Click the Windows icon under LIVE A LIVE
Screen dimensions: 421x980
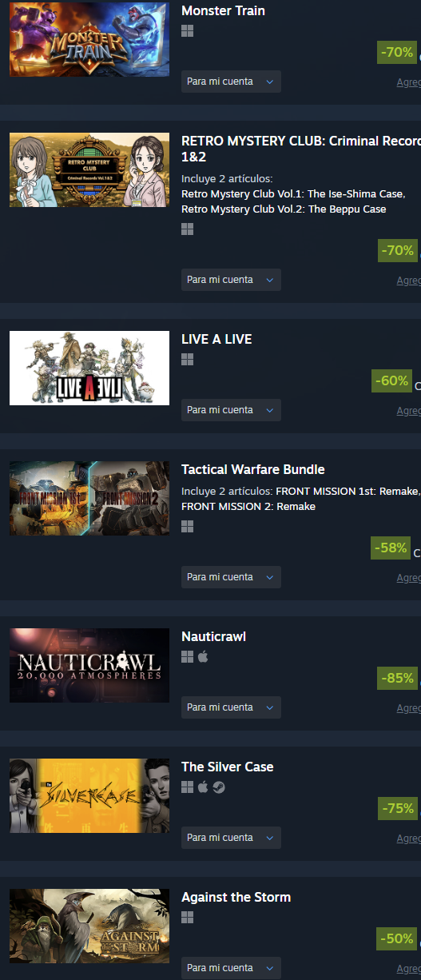pos(188,360)
